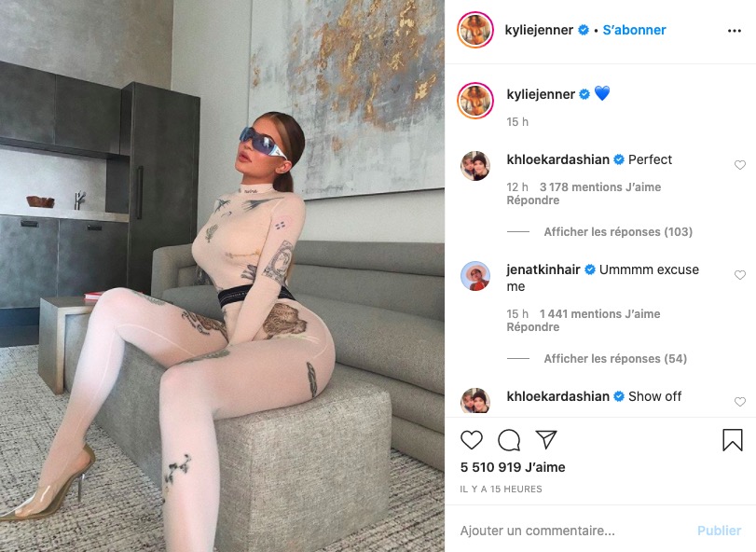Expand "Afficher les réponses (54)"
Image resolution: width=756 pixels, height=552 pixels.
[x=615, y=359]
